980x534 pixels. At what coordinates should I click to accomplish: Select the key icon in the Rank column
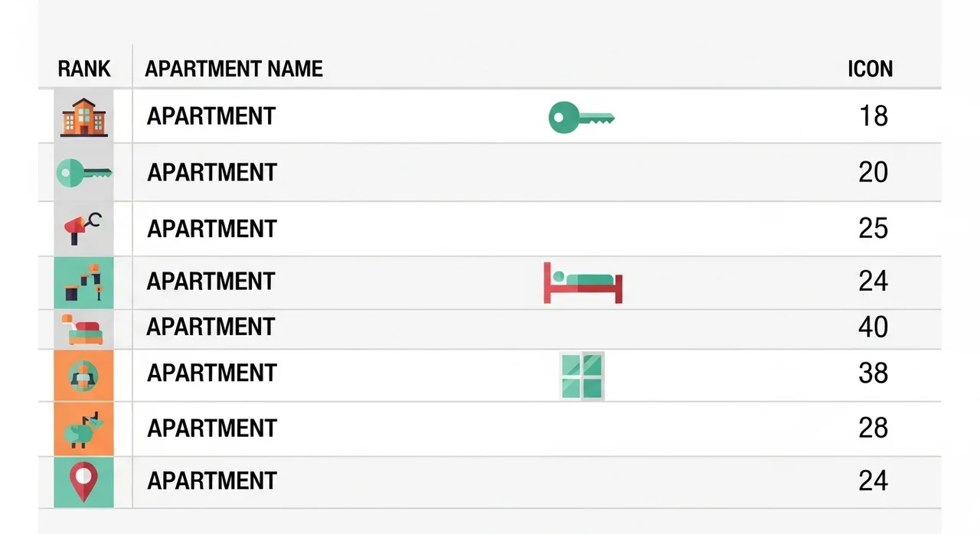pos(83,173)
